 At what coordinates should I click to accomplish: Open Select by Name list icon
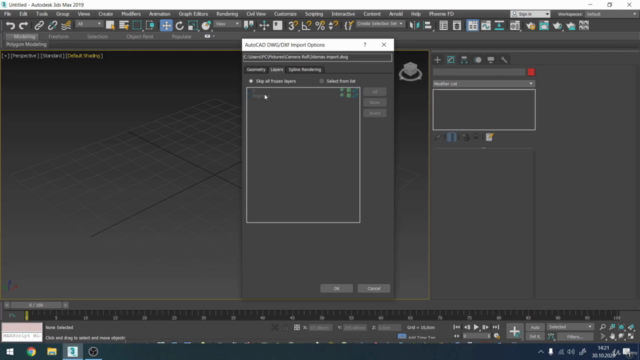(x=124, y=26)
